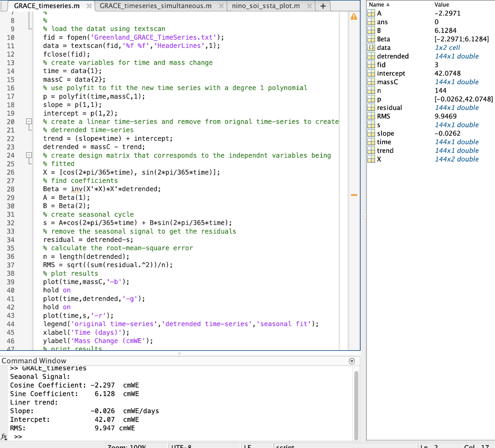Viewport: 495px width, 448px height.
Task: Click the Value column header in workspace
Action: point(442,4)
